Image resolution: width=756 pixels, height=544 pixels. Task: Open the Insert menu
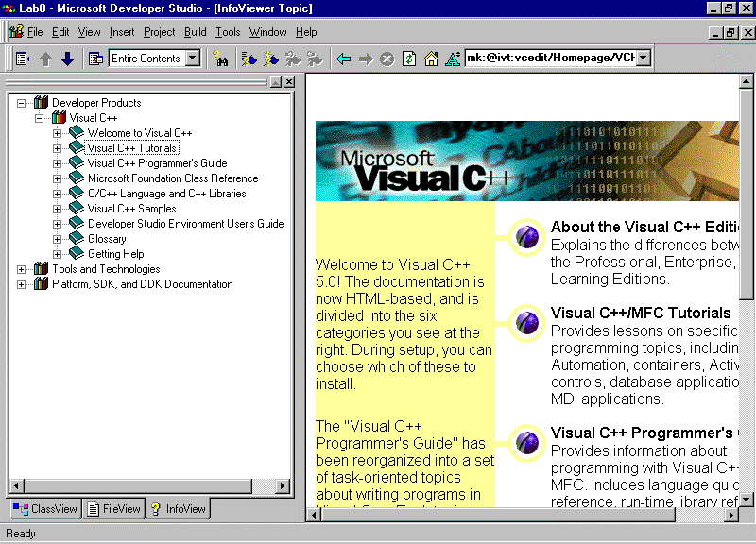122,32
